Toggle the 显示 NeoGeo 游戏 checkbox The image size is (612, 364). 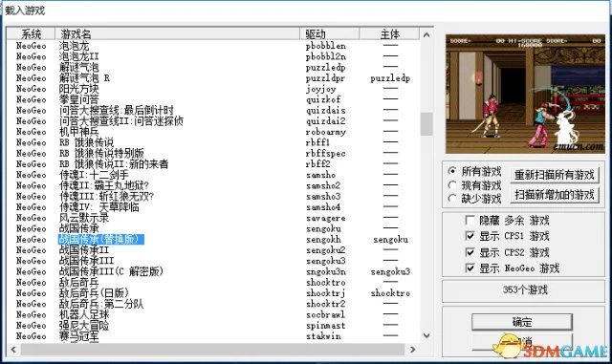click(x=470, y=268)
